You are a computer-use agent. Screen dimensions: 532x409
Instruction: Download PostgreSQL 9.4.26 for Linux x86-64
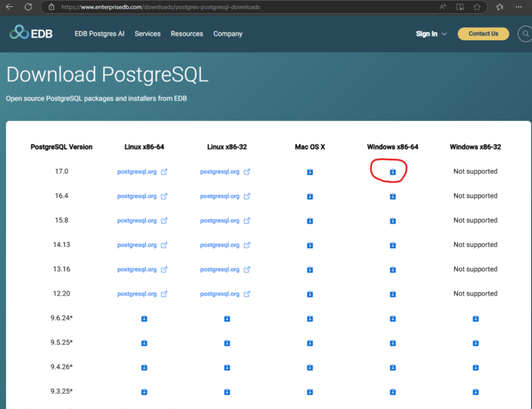tap(144, 367)
